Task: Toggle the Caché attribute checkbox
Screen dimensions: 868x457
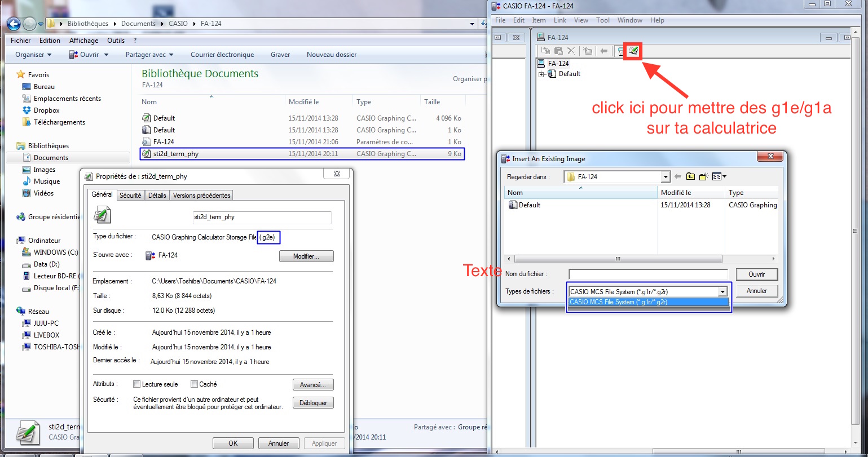Action: 194,384
